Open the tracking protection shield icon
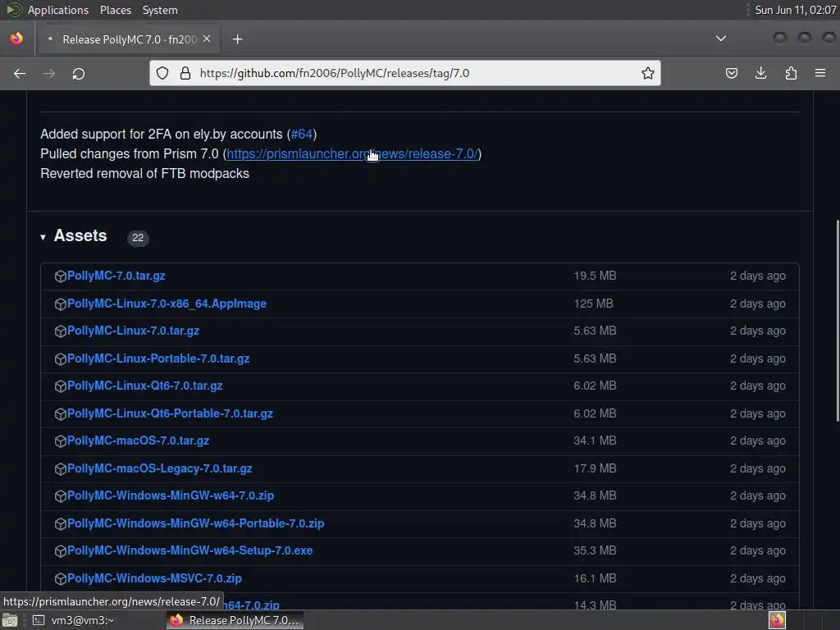The image size is (840, 630). pyautogui.click(x=162, y=73)
